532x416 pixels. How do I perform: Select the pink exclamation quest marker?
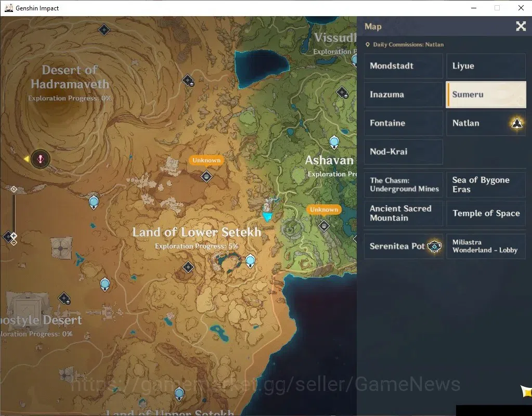pyautogui.click(x=41, y=159)
